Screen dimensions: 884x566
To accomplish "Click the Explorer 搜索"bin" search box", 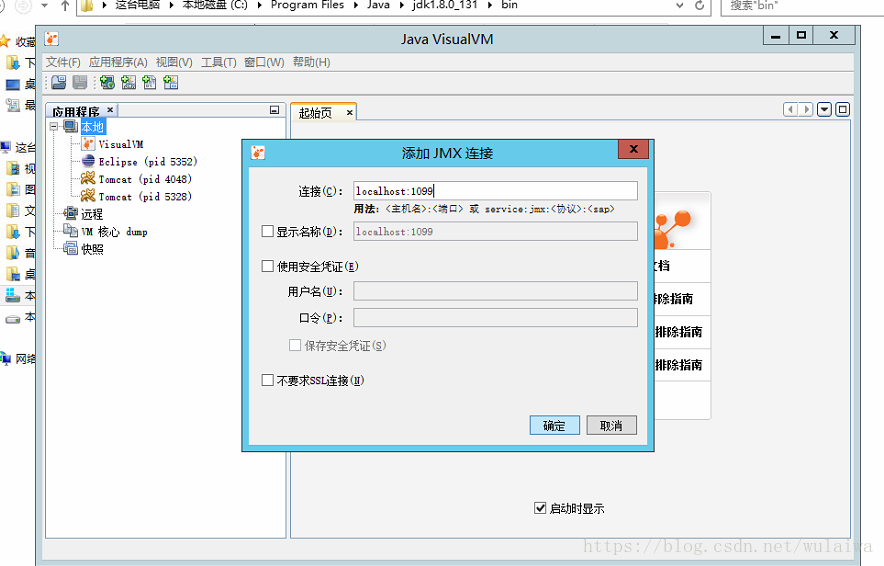I will pyautogui.click(x=803, y=6).
